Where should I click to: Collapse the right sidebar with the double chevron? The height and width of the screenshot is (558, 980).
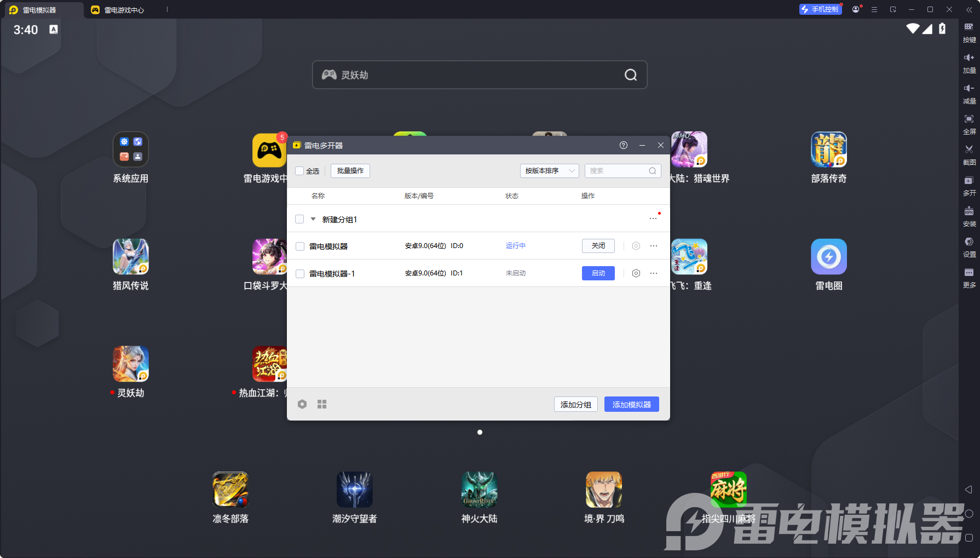point(969,10)
